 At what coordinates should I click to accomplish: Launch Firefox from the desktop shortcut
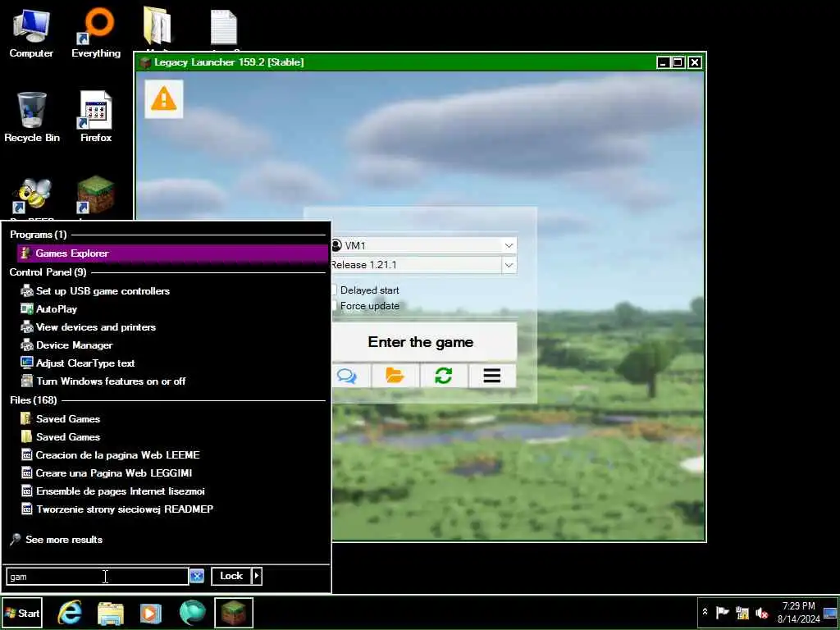pos(96,116)
